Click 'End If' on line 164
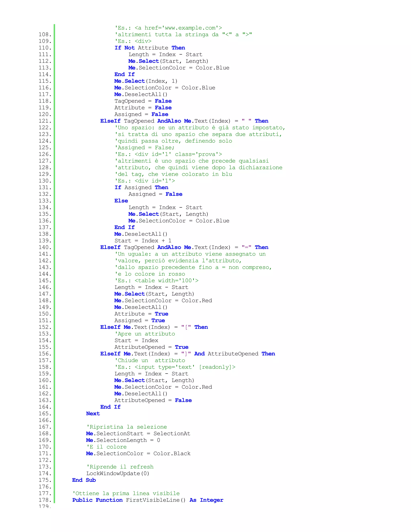411x532 pixels. click(x=110, y=407)
